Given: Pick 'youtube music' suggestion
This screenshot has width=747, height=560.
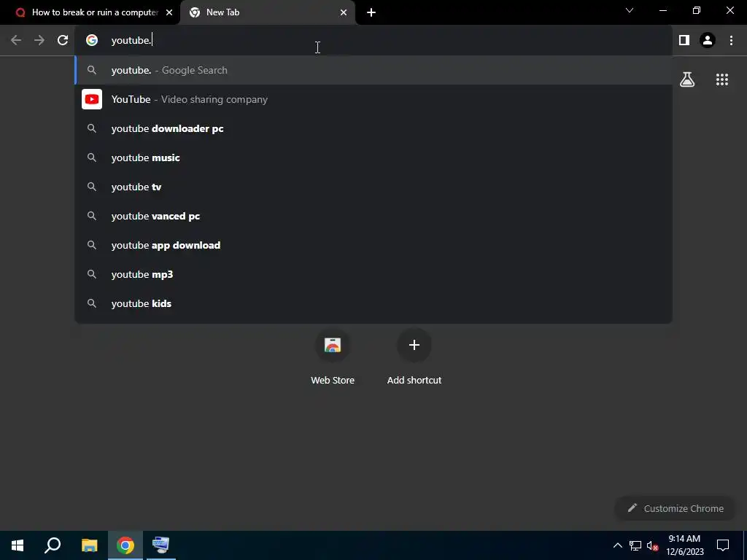Looking at the screenshot, I should coord(373,157).
